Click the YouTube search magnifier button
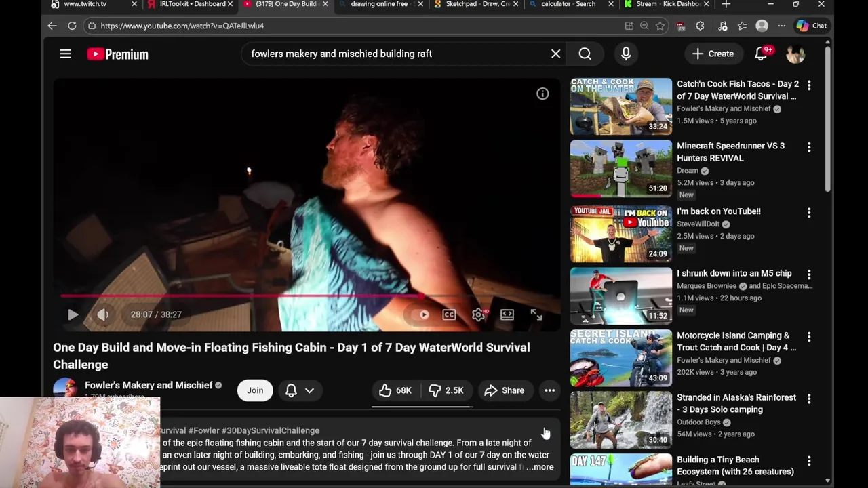 (585, 54)
